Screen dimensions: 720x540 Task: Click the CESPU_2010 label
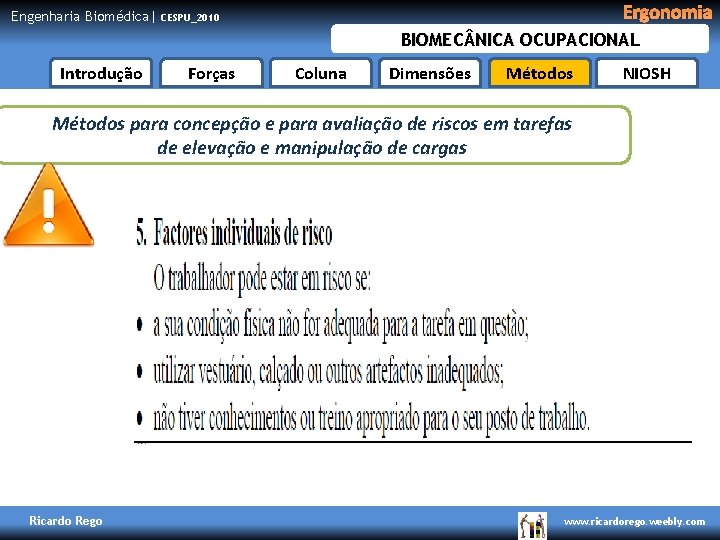190,17
